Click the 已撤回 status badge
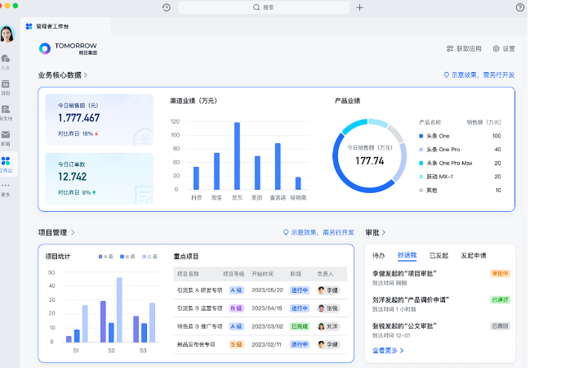 tap(501, 326)
